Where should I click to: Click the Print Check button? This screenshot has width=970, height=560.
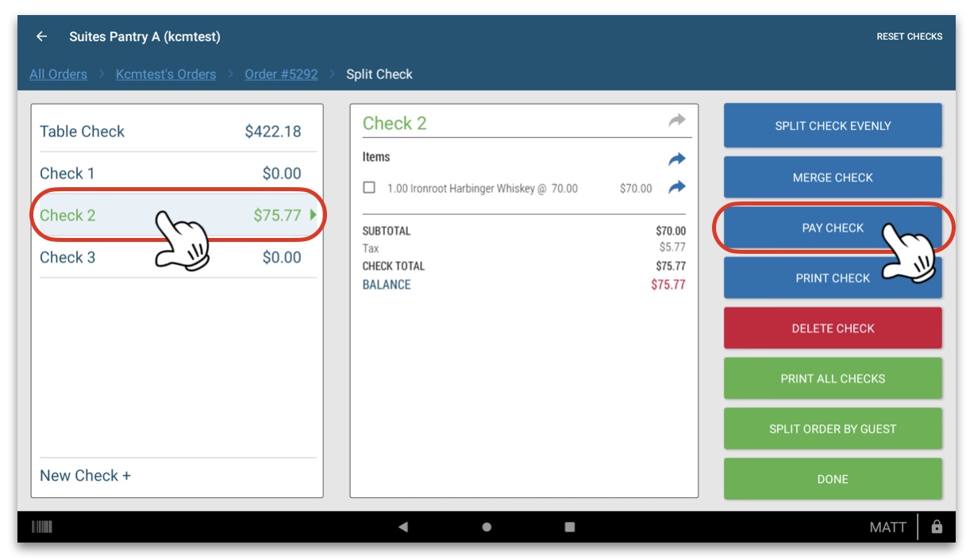pyautogui.click(x=833, y=278)
